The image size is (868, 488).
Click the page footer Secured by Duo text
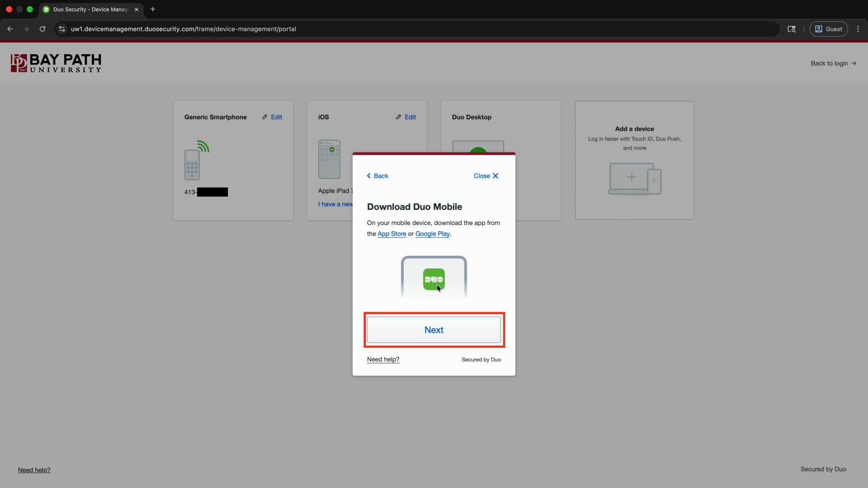823,469
